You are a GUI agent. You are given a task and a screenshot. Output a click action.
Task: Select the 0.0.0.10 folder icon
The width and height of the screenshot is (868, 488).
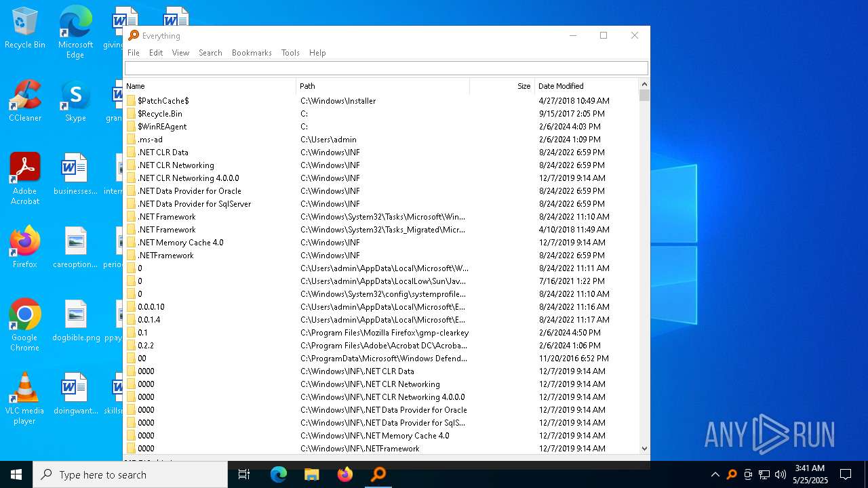tap(131, 307)
